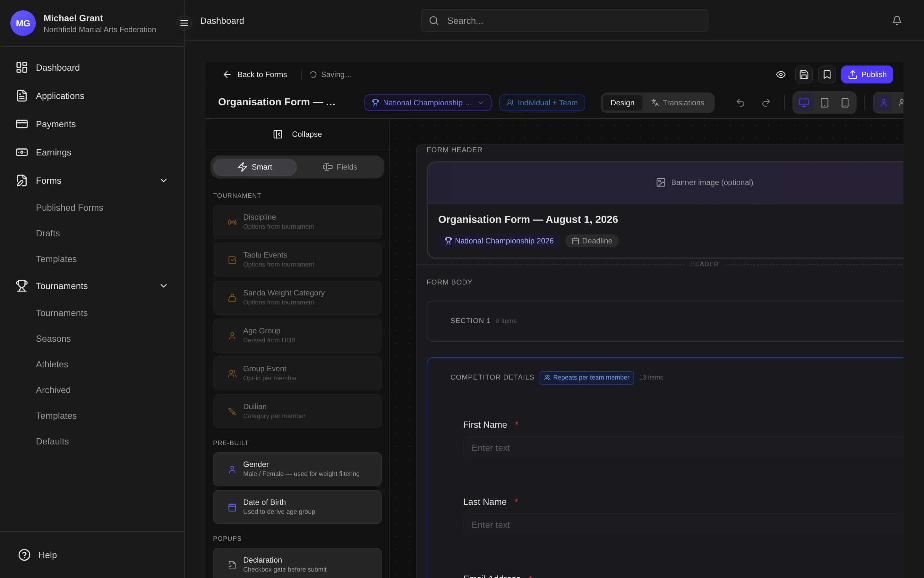Select the Design tab

pos(622,103)
